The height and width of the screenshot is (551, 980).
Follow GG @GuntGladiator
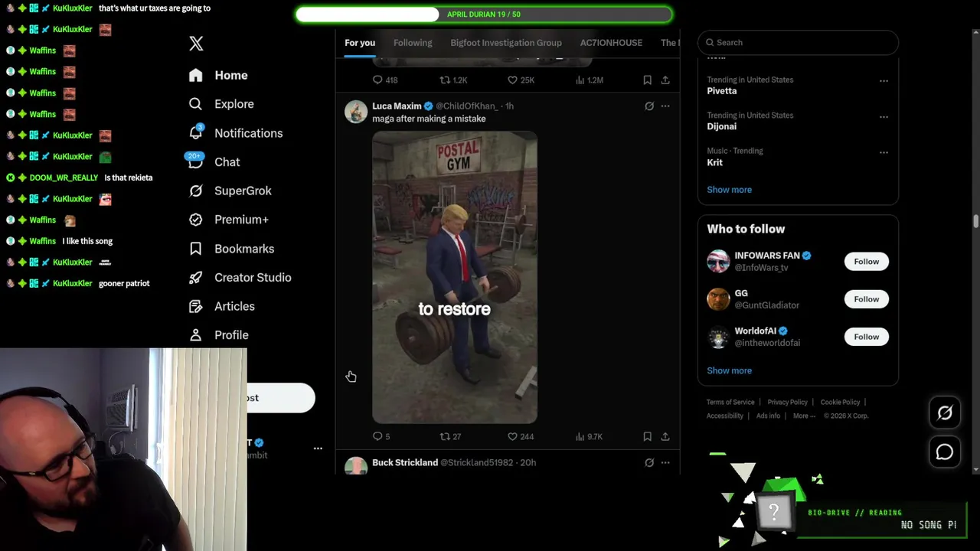pos(867,299)
